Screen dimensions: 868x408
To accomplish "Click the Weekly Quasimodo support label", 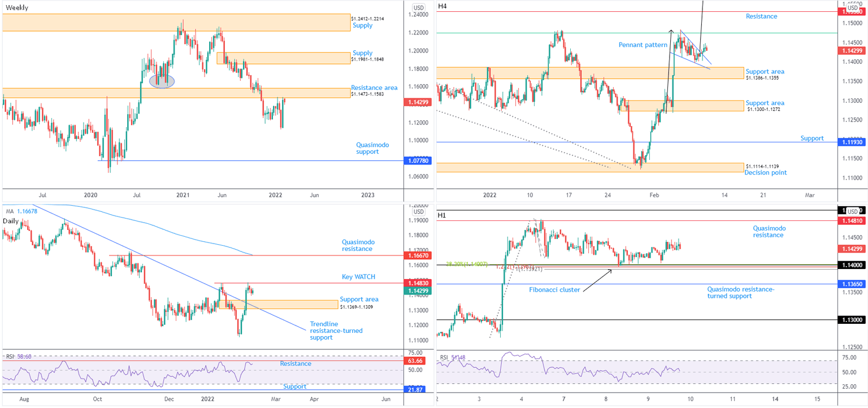I will 371,148.
